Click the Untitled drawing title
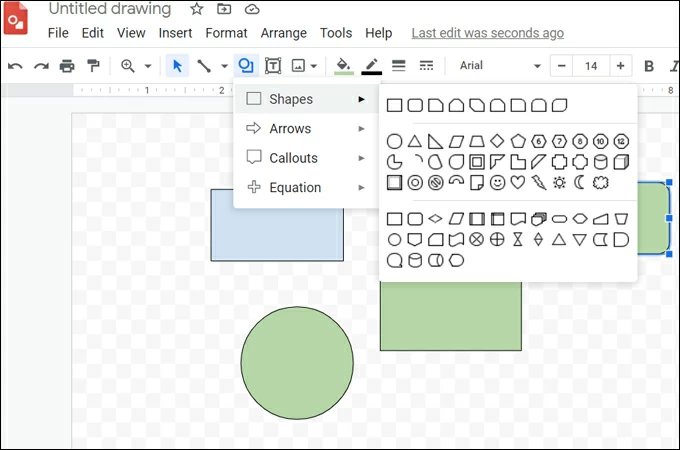The height and width of the screenshot is (450, 680). point(110,9)
